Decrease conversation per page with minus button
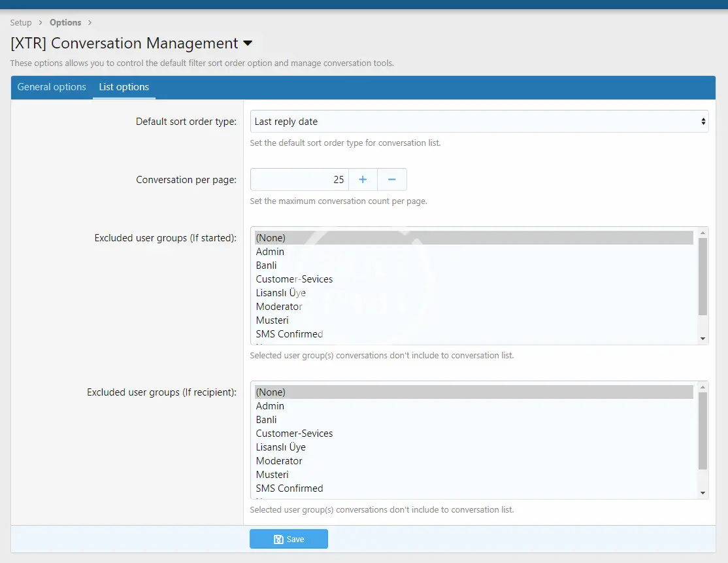 [x=392, y=180]
